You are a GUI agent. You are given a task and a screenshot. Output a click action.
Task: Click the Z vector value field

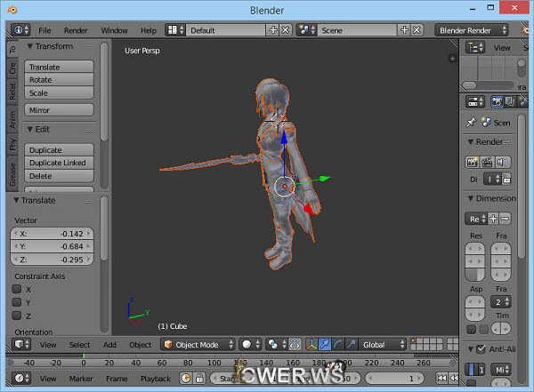coord(53,260)
